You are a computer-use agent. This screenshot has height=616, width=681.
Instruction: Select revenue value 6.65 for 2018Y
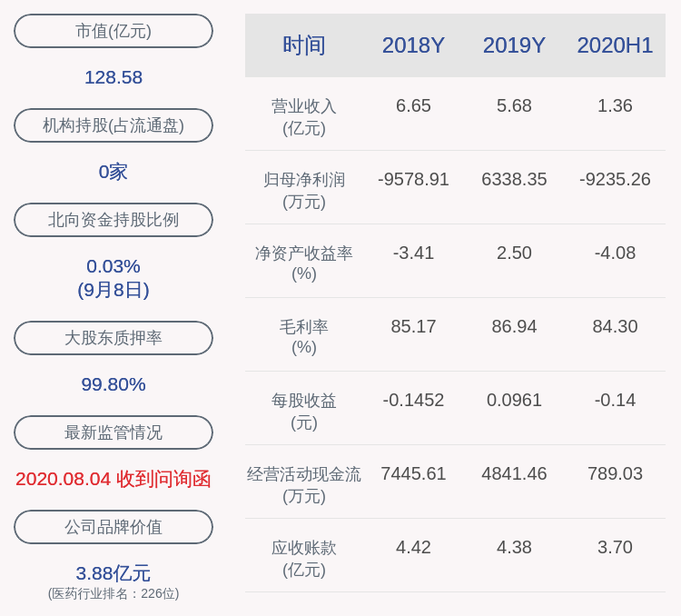(413, 105)
